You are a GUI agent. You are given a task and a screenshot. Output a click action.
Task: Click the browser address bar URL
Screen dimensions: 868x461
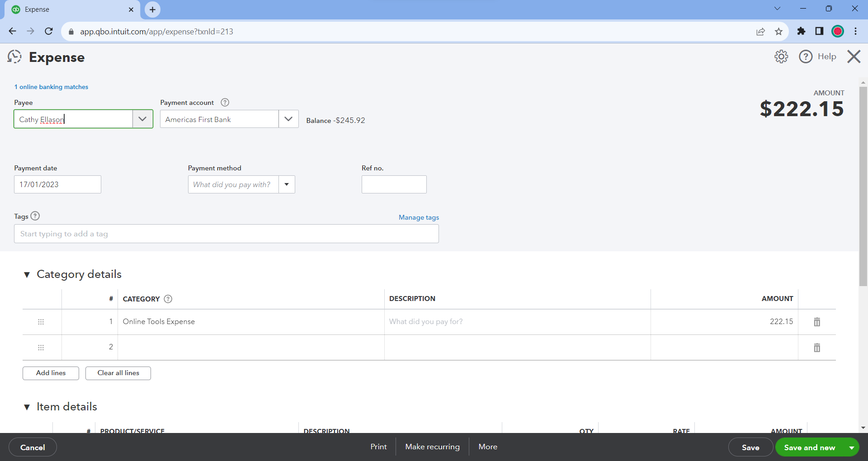156,32
